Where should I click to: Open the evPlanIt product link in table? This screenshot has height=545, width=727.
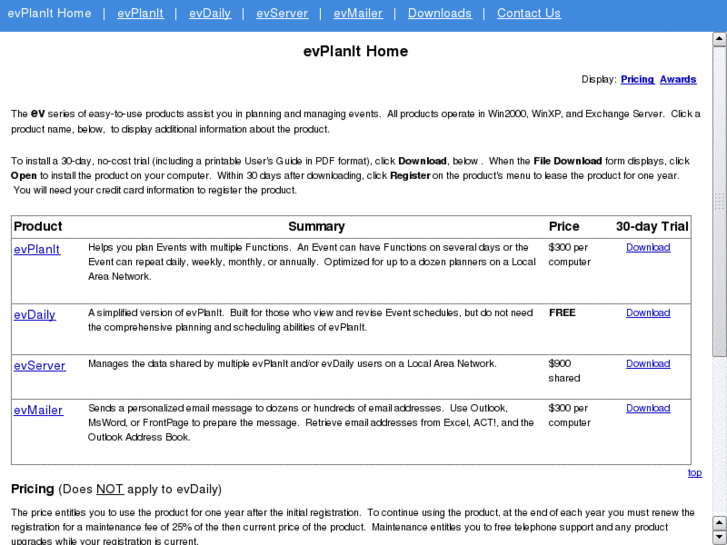37,250
